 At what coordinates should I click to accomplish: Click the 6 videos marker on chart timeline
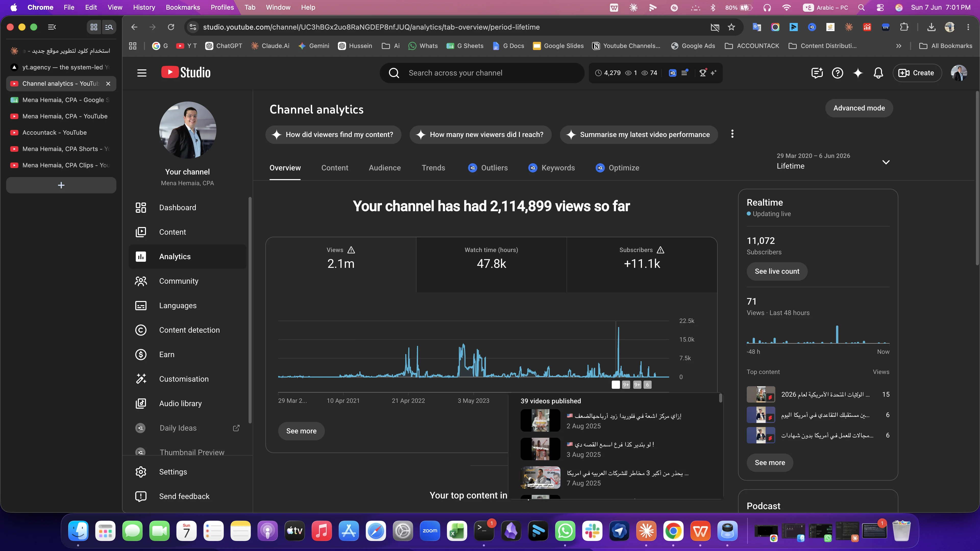(647, 384)
